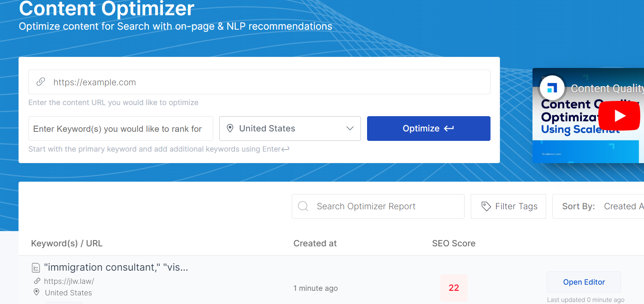Click the report icon beside immigration consultant
The image size is (644, 304).
pos(36,268)
